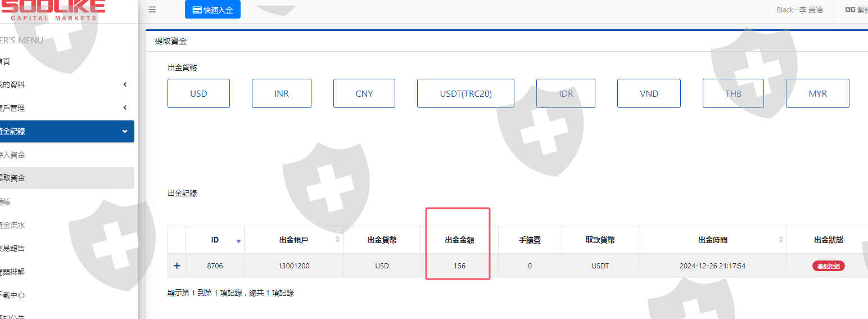Collapse the 資金記錄 sidebar section

coord(125,131)
